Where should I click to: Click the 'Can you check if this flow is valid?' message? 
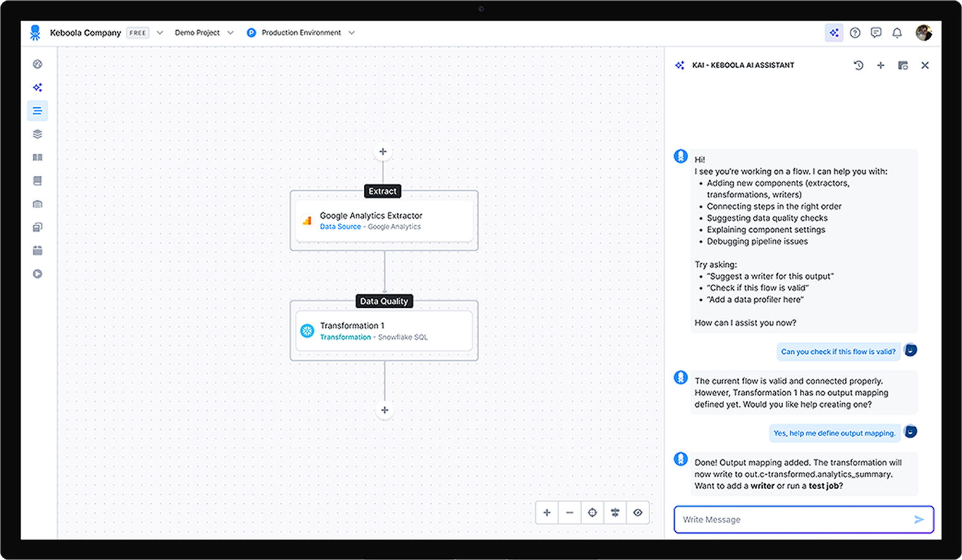tap(838, 352)
